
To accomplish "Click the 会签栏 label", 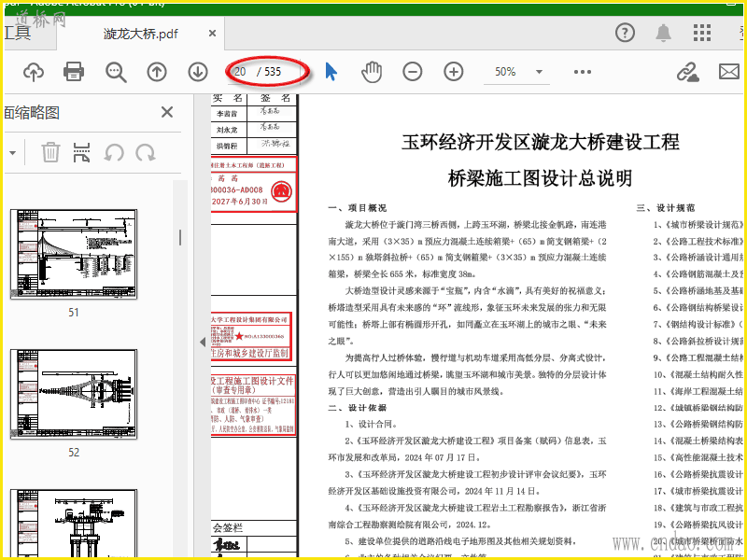I will 227,528.
